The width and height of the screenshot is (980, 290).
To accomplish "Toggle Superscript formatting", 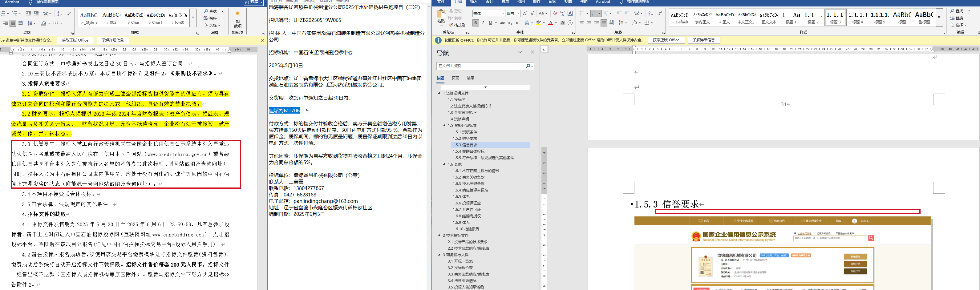I will pos(517,23).
